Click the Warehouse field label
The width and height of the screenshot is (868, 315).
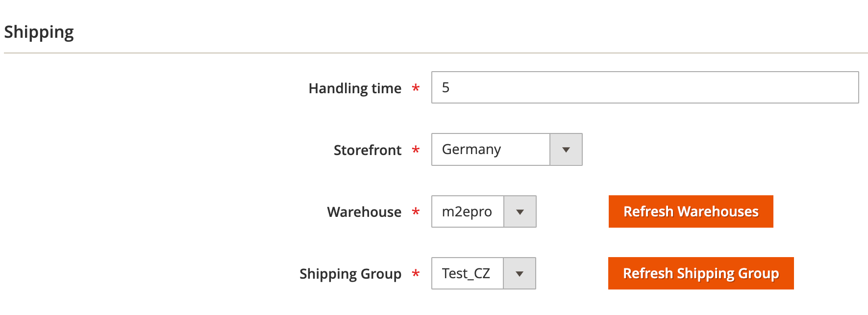point(364,212)
